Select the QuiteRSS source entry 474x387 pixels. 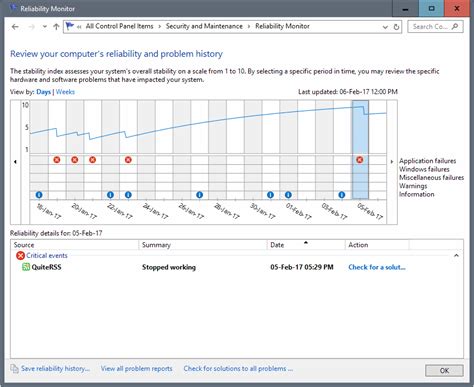(46, 267)
